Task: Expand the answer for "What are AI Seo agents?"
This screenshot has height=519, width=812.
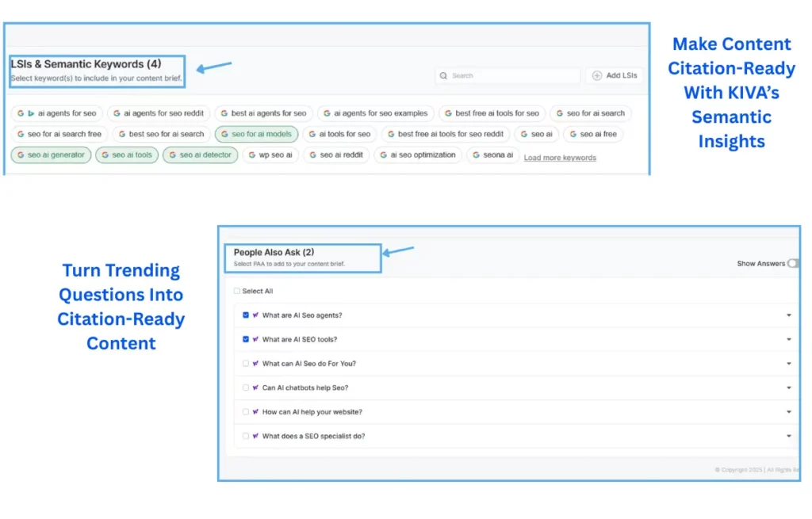Action: [x=789, y=315]
